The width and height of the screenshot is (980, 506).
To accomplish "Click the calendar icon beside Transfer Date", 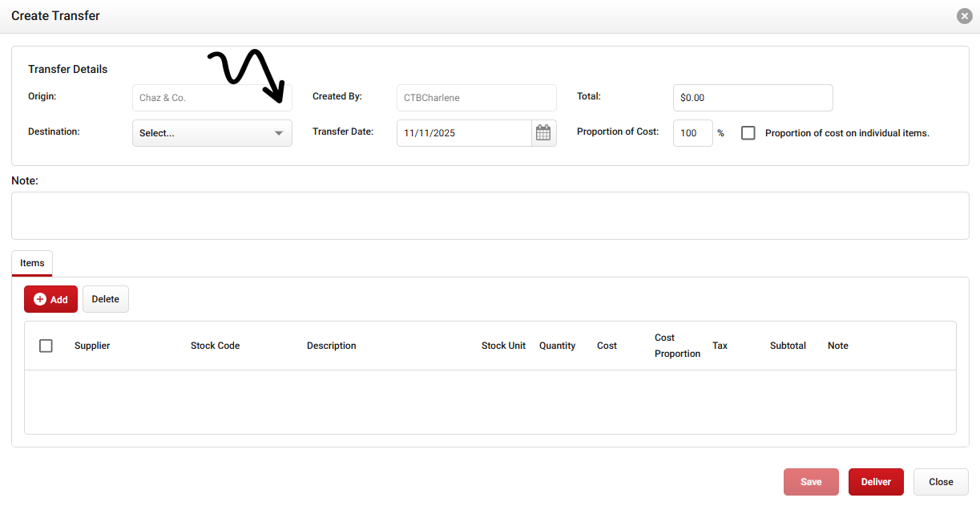I will [x=543, y=133].
